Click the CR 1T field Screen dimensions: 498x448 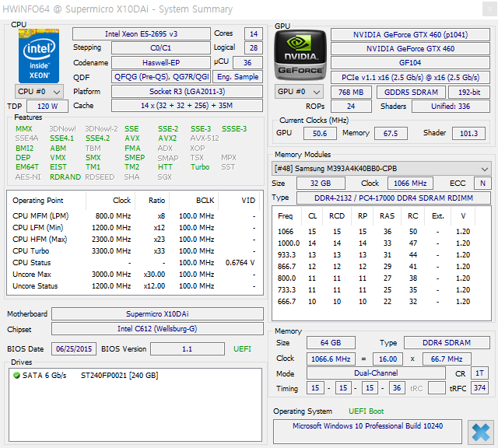[x=479, y=373]
